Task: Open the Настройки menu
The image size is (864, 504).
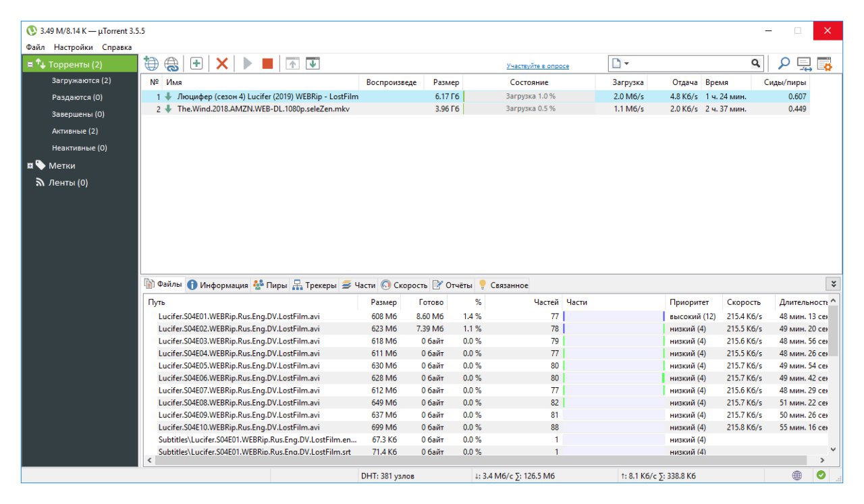Action: [73, 47]
